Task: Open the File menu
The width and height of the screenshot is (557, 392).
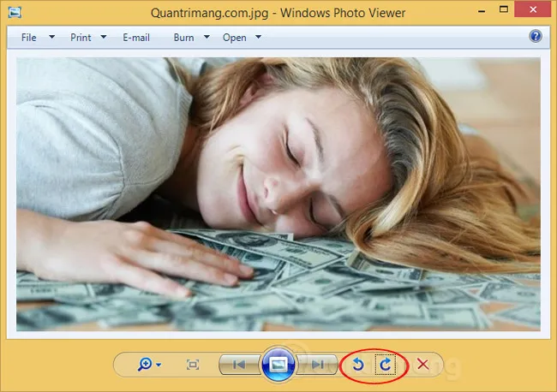Action: pyautogui.click(x=30, y=38)
